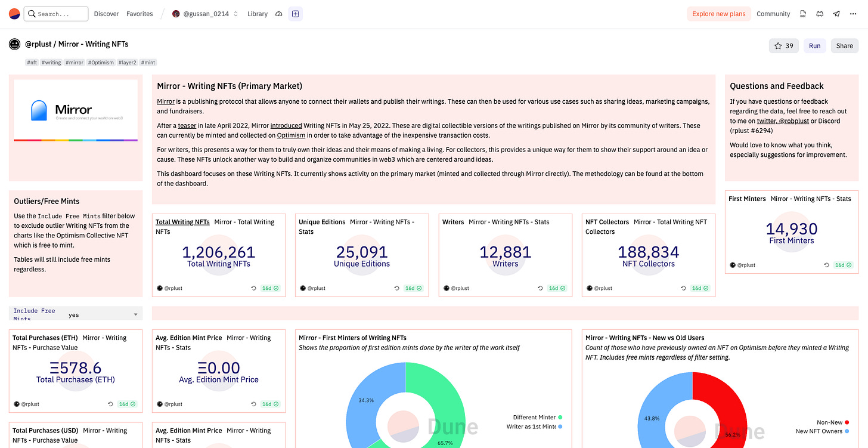Click 16d badge on NFT Collectors card
The width and height of the screenshot is (868, 448).
699,288
